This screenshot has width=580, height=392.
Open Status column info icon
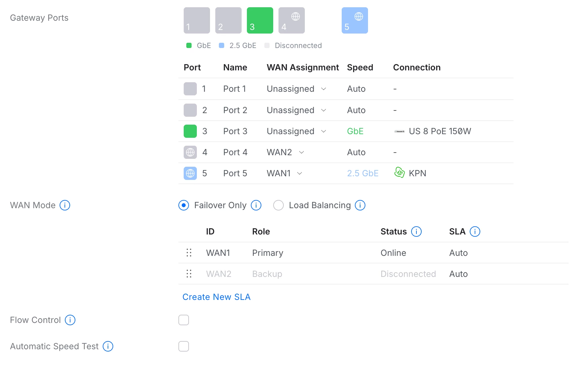pyautogui.click(x=416, y=232)
